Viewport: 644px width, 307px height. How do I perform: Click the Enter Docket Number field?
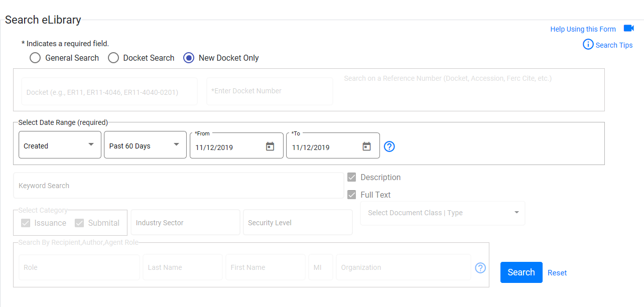point(270,91)
